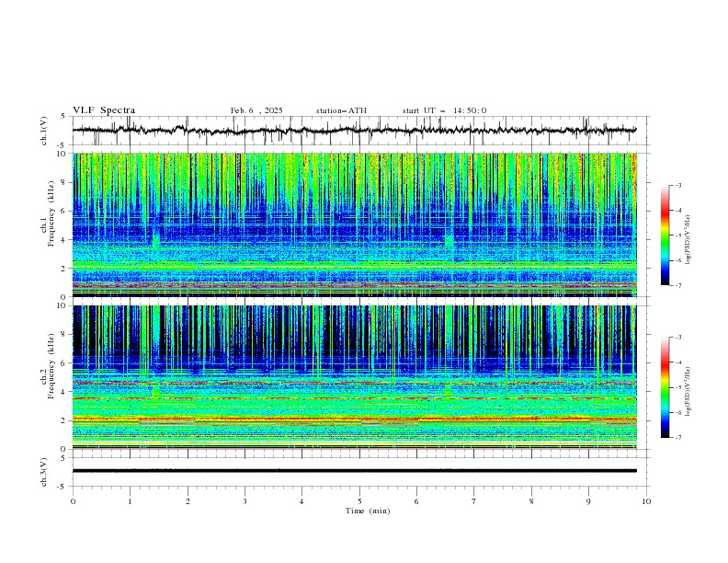
Task: Click the 'Time (min)' axis label
Action: point(368,511)
